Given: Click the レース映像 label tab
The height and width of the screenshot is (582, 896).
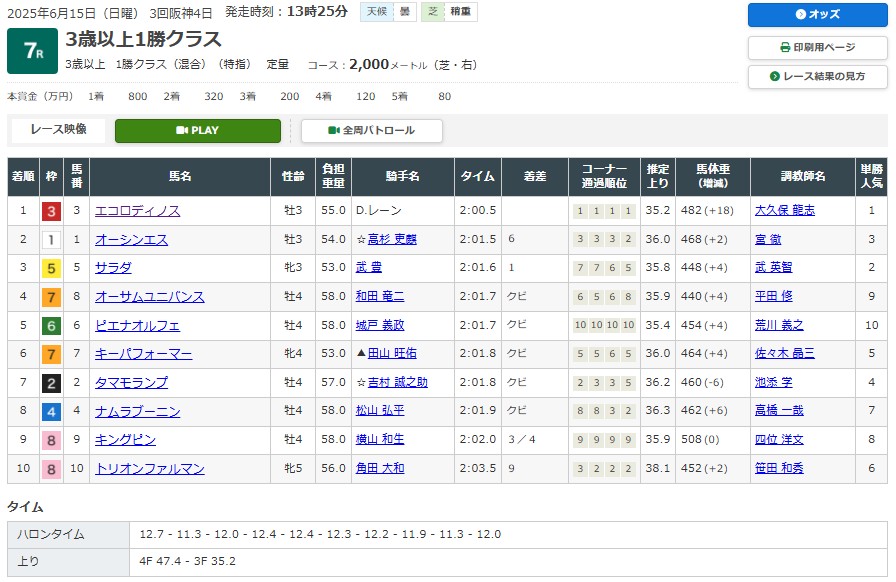Looking at the screenshot, I should coord(58,130).
